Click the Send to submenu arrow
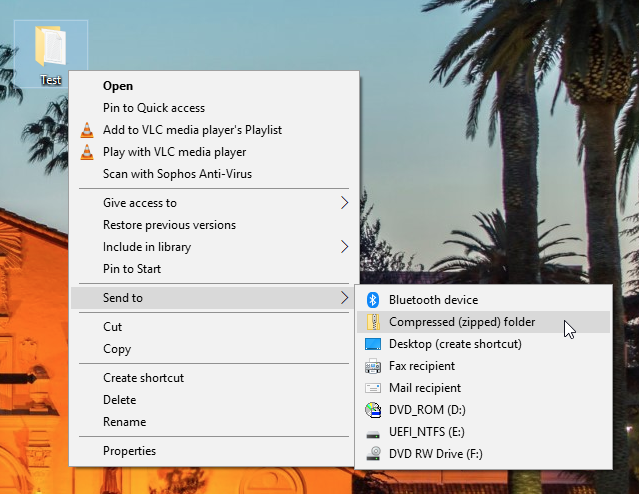 345,298
